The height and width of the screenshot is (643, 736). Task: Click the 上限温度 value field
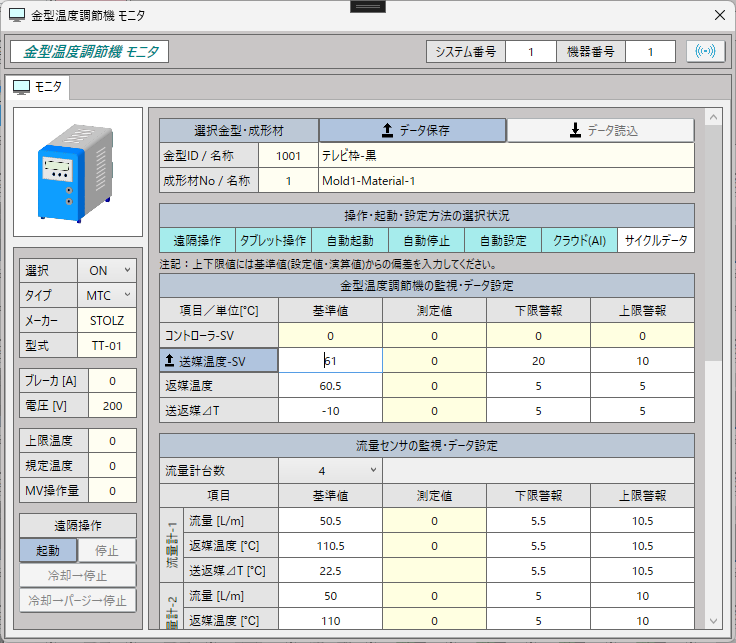click(x=112, y=441)
